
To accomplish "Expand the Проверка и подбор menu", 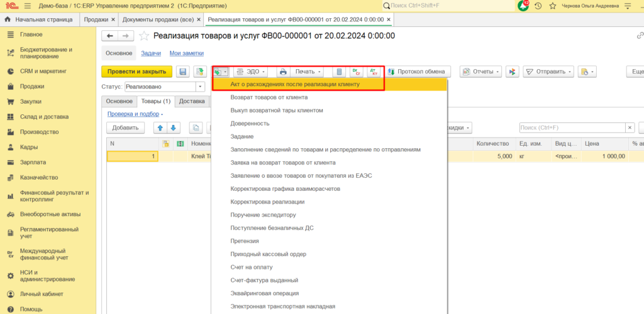I will coord(135,114).
